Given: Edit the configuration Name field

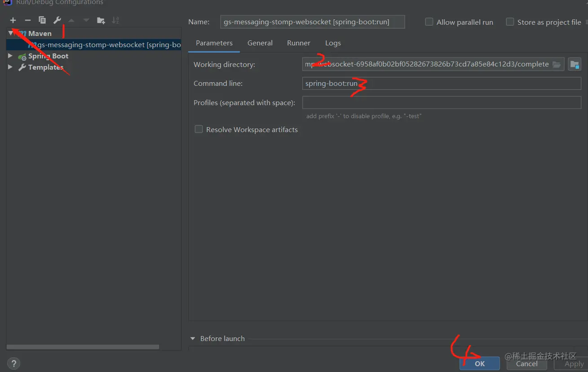Looking at the screenshot, I should point(313,22).
